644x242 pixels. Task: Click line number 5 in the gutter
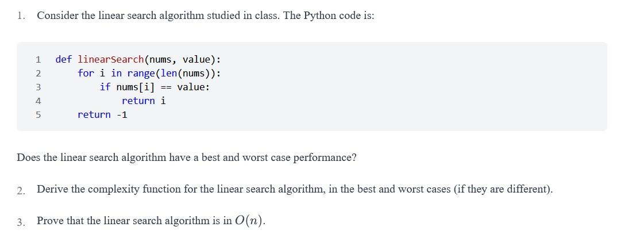tap(38, 114)
